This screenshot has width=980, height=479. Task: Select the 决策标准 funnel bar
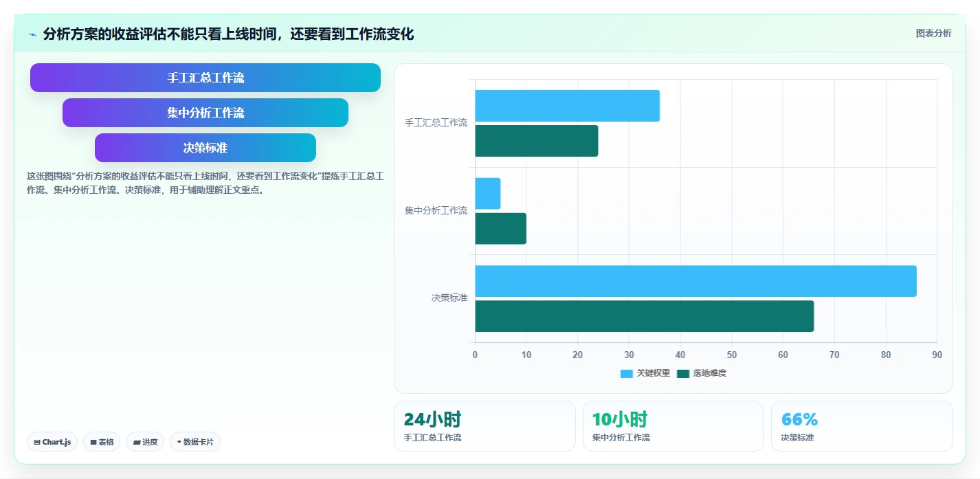pos(205,148)
